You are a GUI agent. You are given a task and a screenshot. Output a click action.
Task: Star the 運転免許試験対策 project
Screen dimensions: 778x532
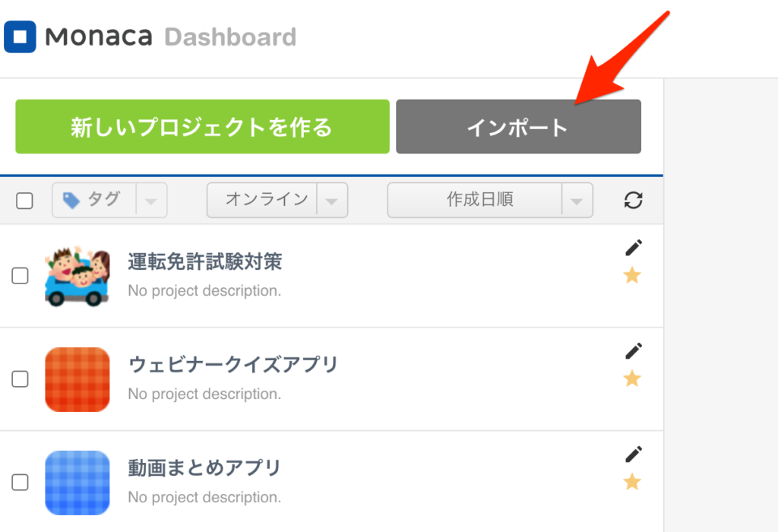[x=632, y=275]
